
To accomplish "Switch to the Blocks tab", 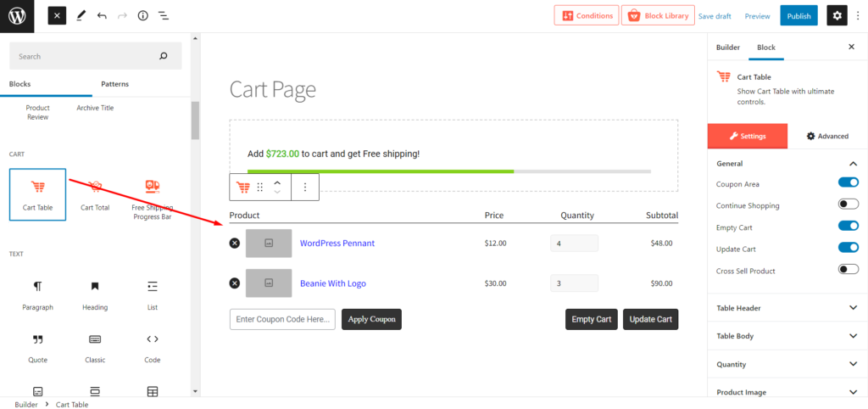I will [x=20, y=84].
